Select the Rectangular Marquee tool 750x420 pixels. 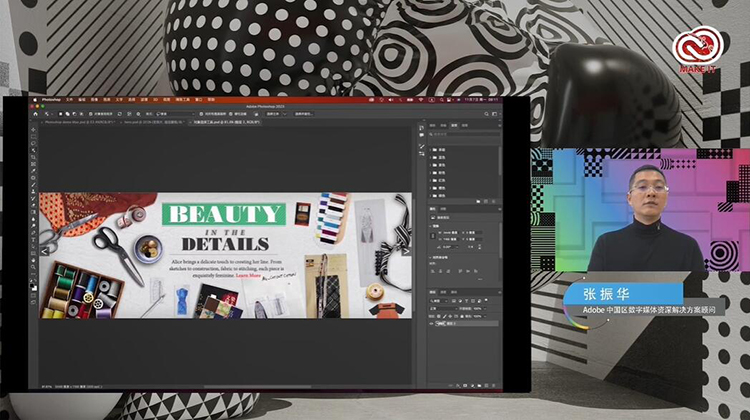coord(33,136)
